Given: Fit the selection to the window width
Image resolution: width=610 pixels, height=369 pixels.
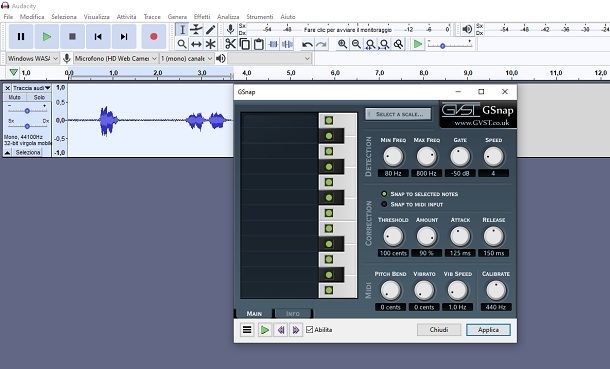Looking at the screenshot, I should coord(370,44).
